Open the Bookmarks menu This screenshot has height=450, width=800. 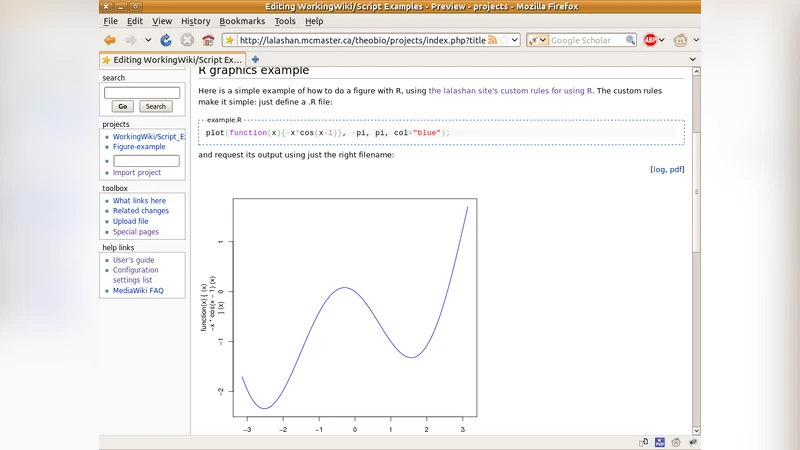242,21
